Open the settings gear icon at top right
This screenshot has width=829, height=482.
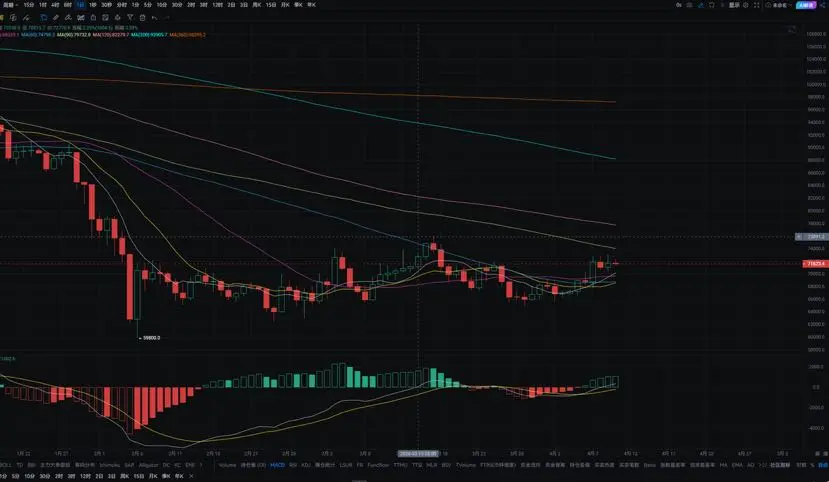(745, 5)
